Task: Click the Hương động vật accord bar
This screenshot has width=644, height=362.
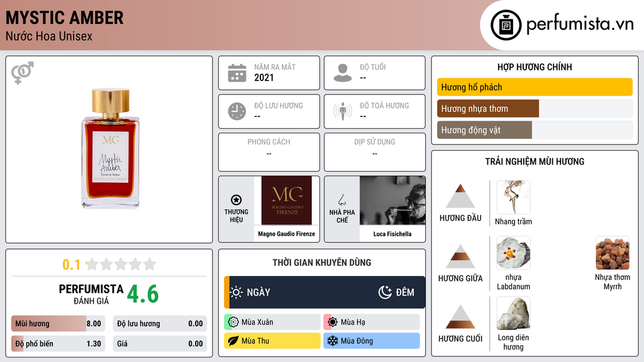Action: [535, 129]
